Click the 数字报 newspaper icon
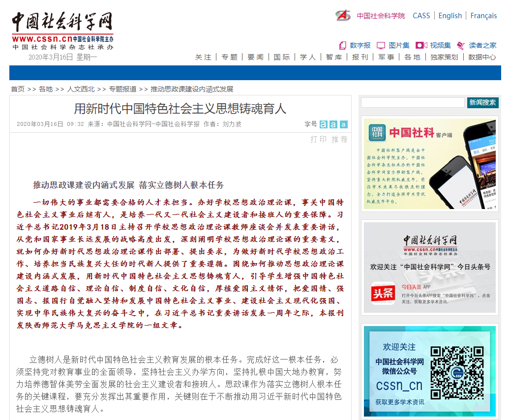The height and width of the screenshot is (420, 510). pyautogui.click(x=343, y=45)
